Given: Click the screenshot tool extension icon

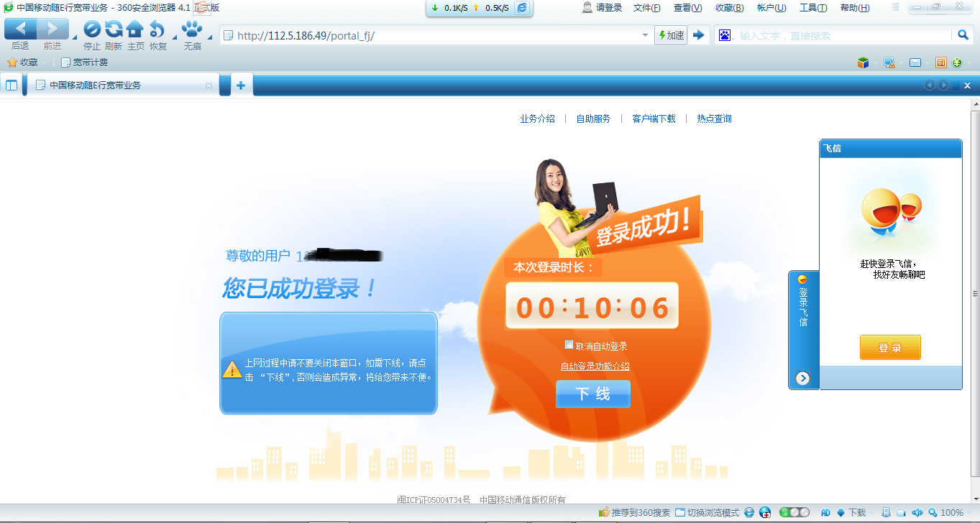Looking at the screenshot, I should (889, 63).
